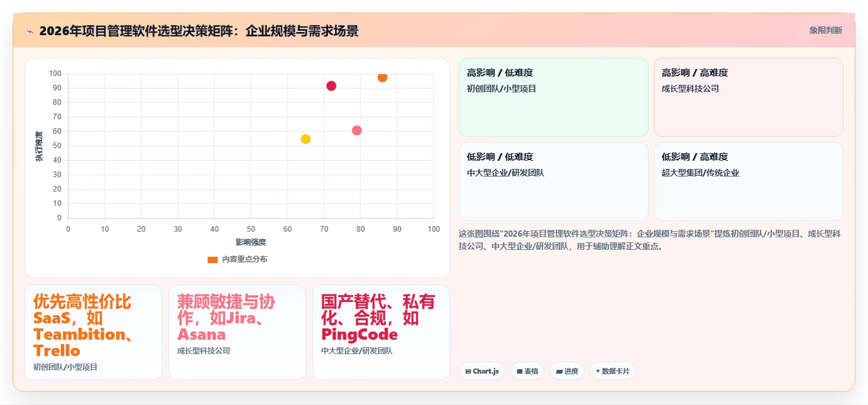Click the 表格 tag
The image size is (868, 405).
[x=527, y=371]
